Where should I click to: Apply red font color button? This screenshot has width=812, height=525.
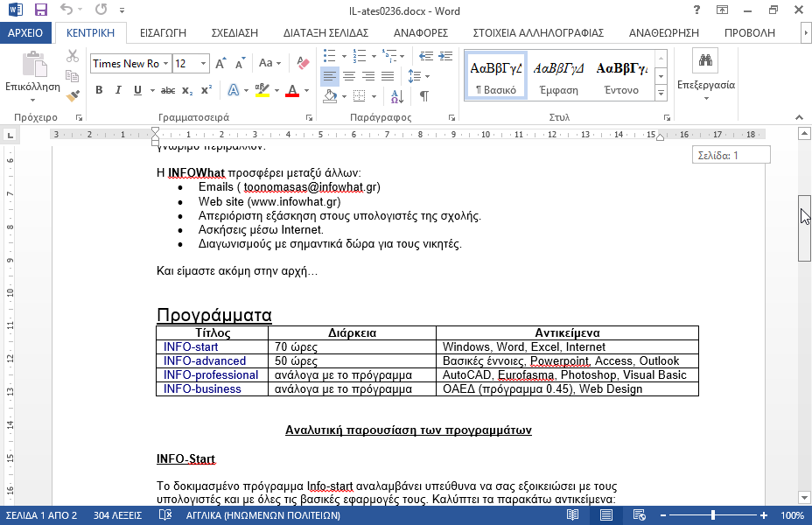[292, 91]
